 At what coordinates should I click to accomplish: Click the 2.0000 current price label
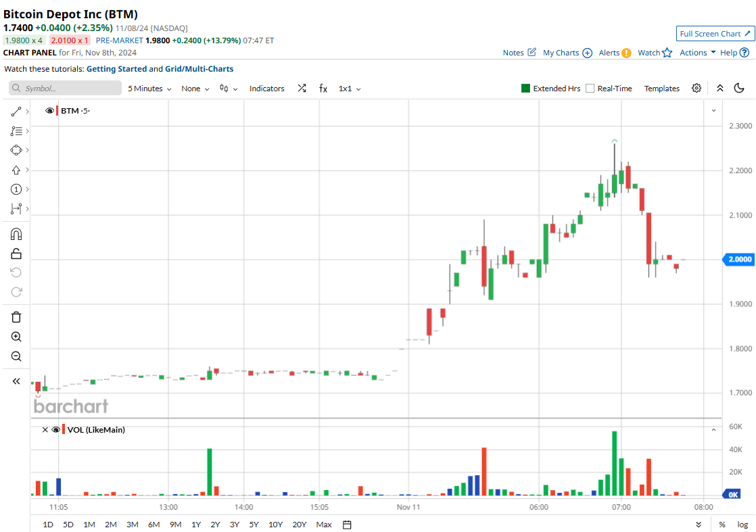738,260
